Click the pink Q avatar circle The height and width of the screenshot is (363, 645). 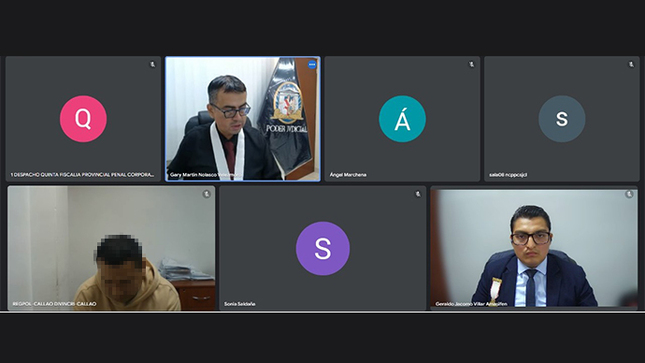pyautogui.click(x=83, y=119)
